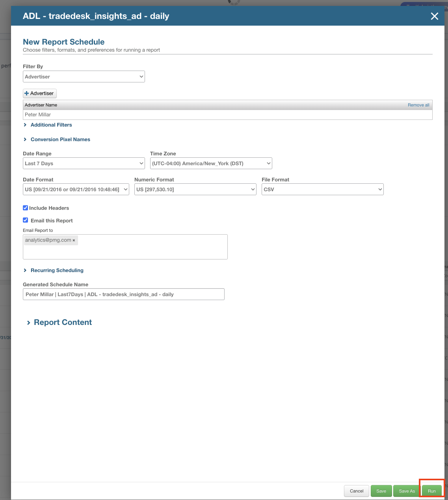Expand the Report Content section

(62, 323)
